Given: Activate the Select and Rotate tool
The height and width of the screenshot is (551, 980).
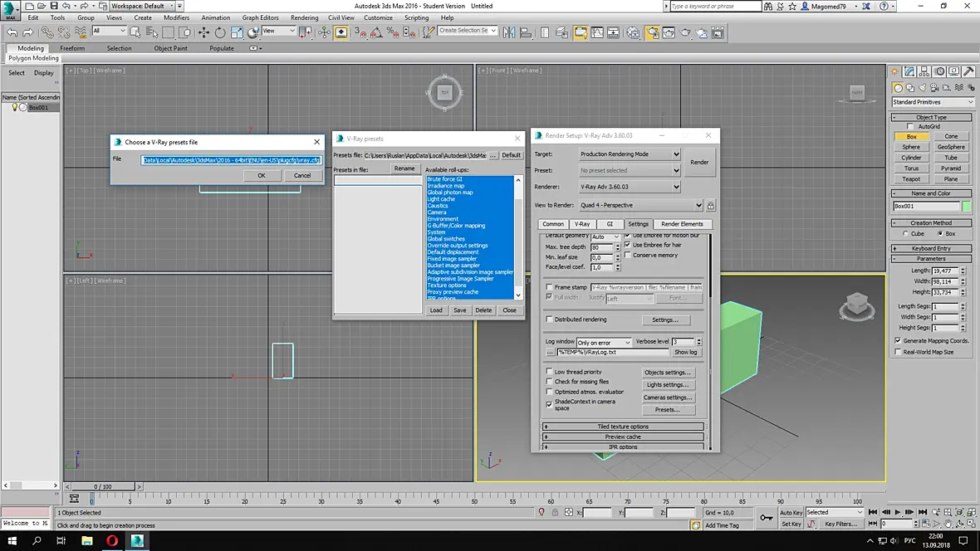Looking at the screenshot, I should tap(220, 32).
